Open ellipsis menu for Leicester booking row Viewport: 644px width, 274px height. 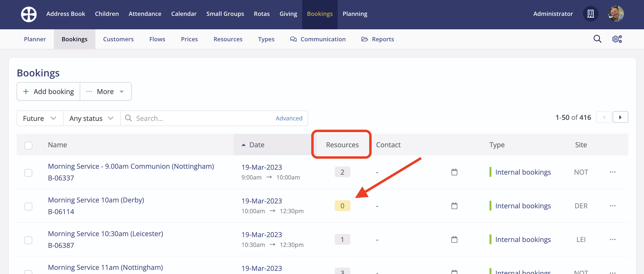[612, 240]
